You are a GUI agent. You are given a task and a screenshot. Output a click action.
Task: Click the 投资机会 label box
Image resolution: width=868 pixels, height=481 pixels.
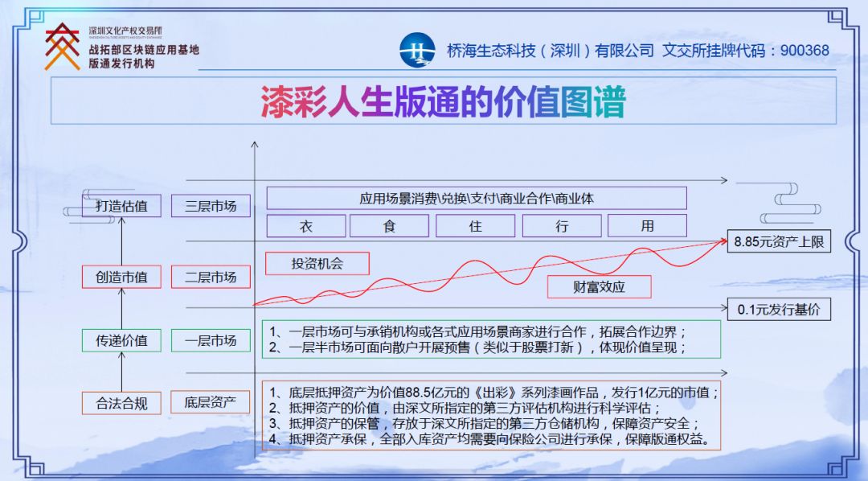pos(317,264)
